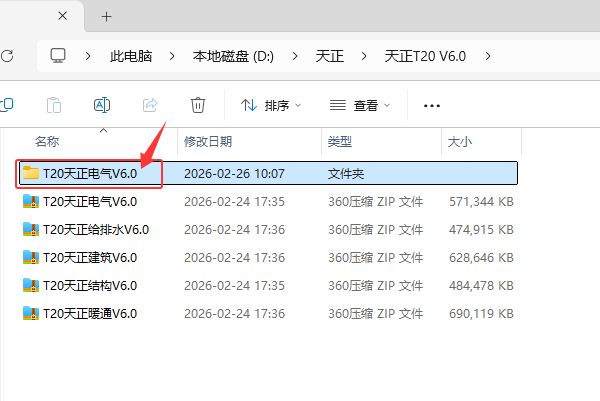The image size is (600, 401).
Task: Click the Delete trash icon
Action: (198, 105)
